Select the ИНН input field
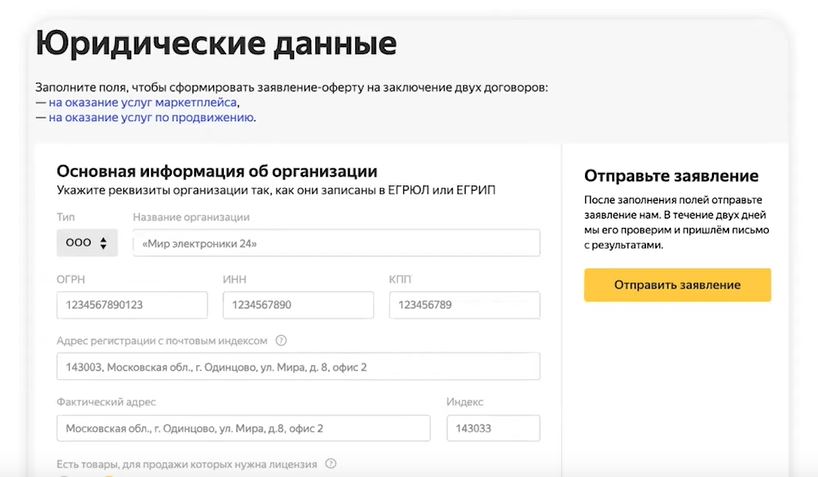 click(297, 305)
